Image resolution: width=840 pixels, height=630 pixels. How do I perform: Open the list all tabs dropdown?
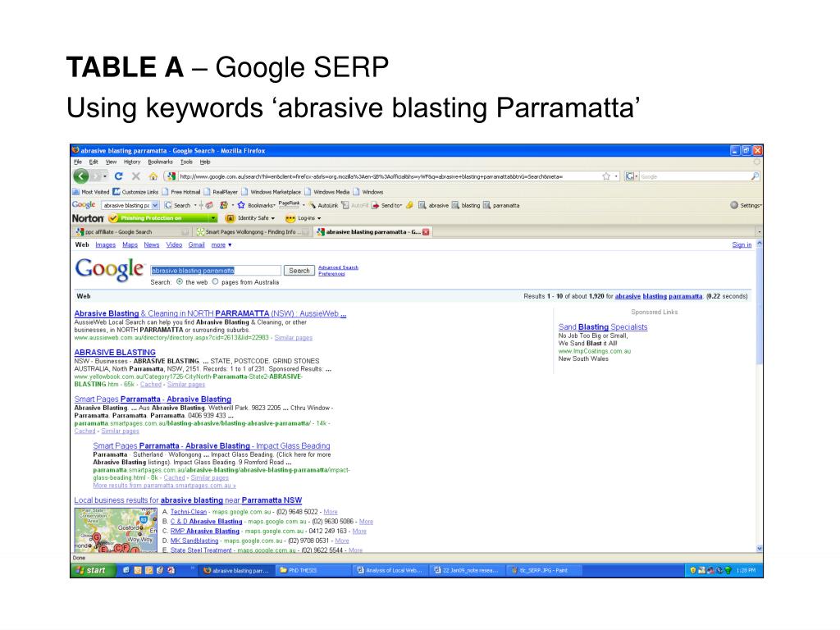[x=759, y=232]
